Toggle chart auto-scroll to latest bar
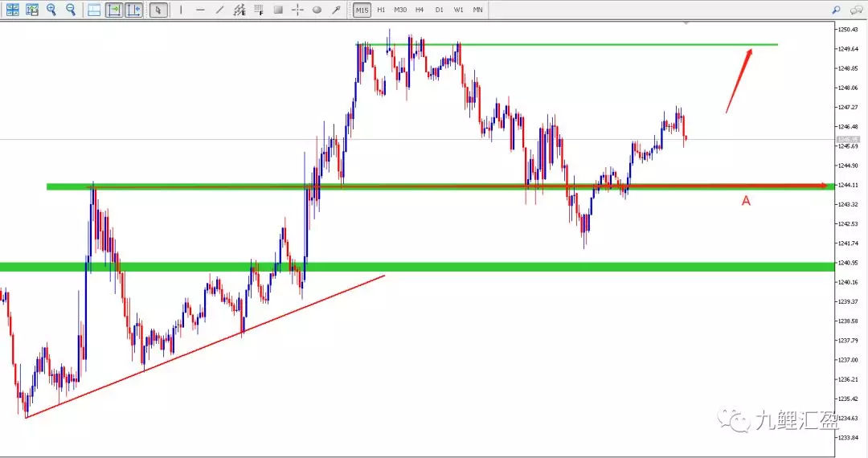868x458 pixels. coord(114,10)
